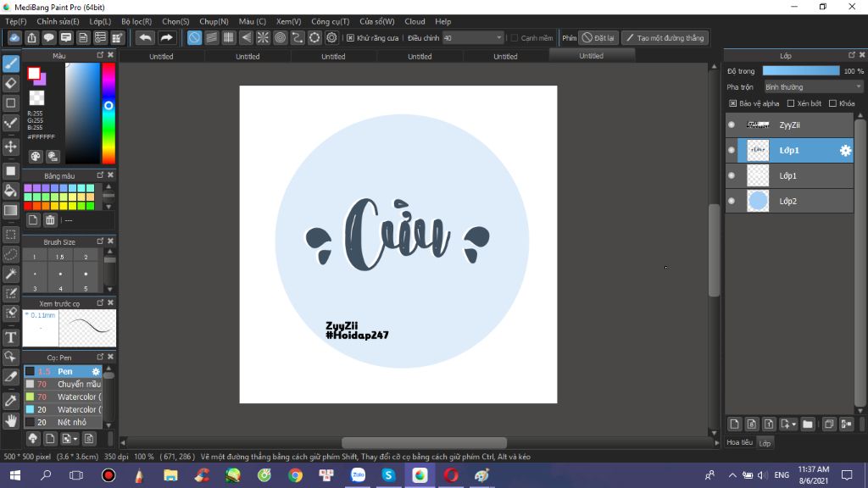Click the Đặt lại button
The width and height of the screenshot is (868, 488).
598,38
